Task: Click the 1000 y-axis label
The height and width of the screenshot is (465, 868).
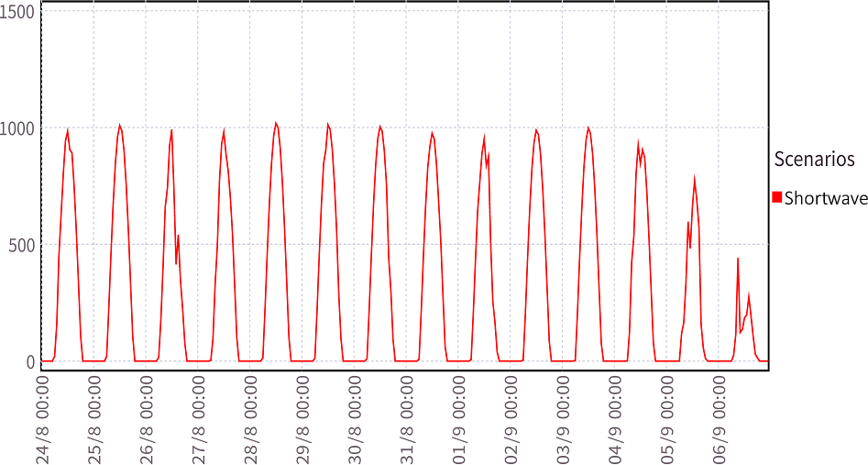Action: [18, 128]
